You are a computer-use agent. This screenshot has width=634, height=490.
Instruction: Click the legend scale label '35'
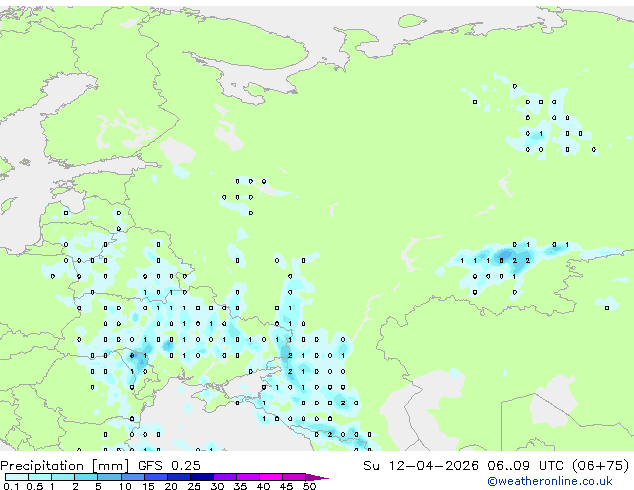240,486
